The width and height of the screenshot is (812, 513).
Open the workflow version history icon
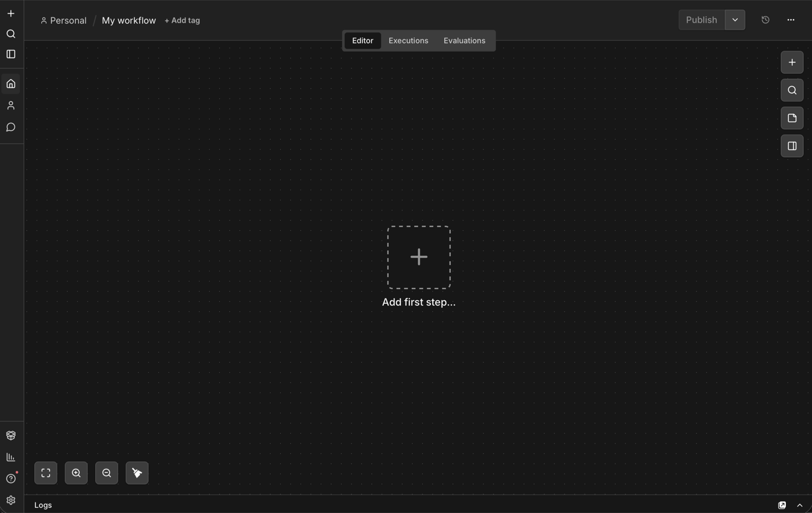pos(766,20)
